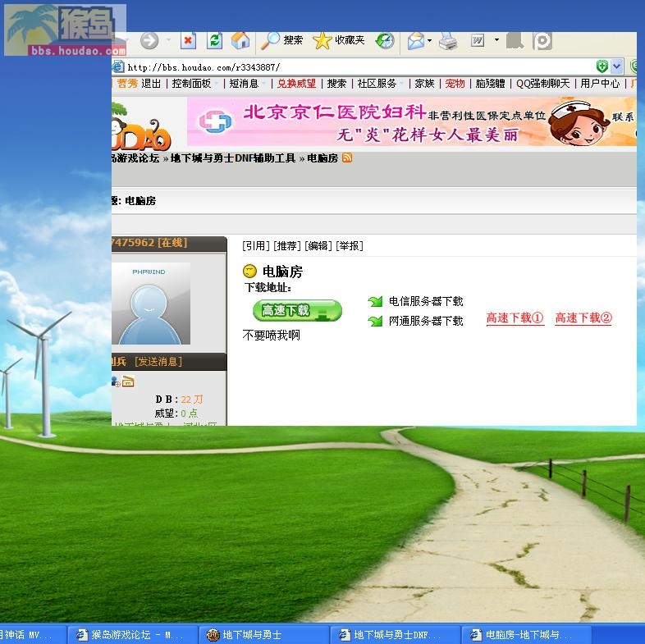Click the QQ强制聊天 nav link

(542, 84)
